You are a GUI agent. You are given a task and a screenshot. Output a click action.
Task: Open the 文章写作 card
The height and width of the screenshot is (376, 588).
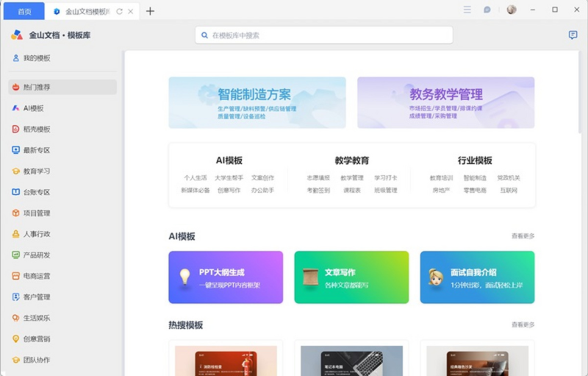351,277
